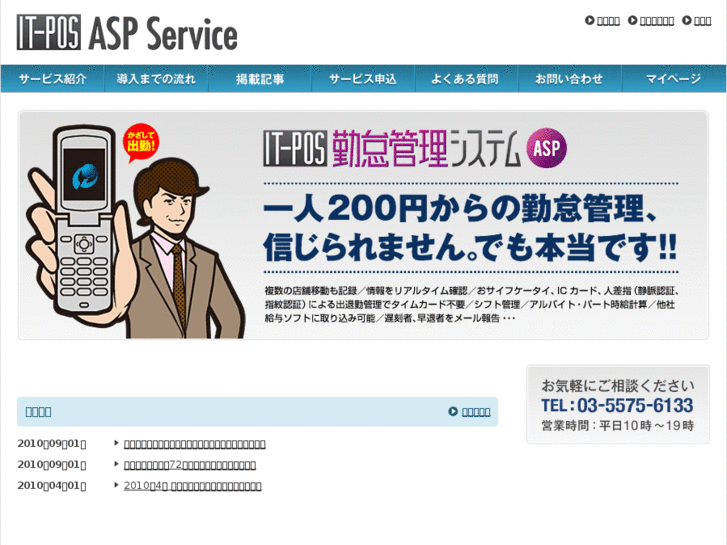The width and height of the screenshot is (727, 545).
Task: Click the IT-POS ASP Service header logo
Action: pyautogui.click(x=127, y=32)
